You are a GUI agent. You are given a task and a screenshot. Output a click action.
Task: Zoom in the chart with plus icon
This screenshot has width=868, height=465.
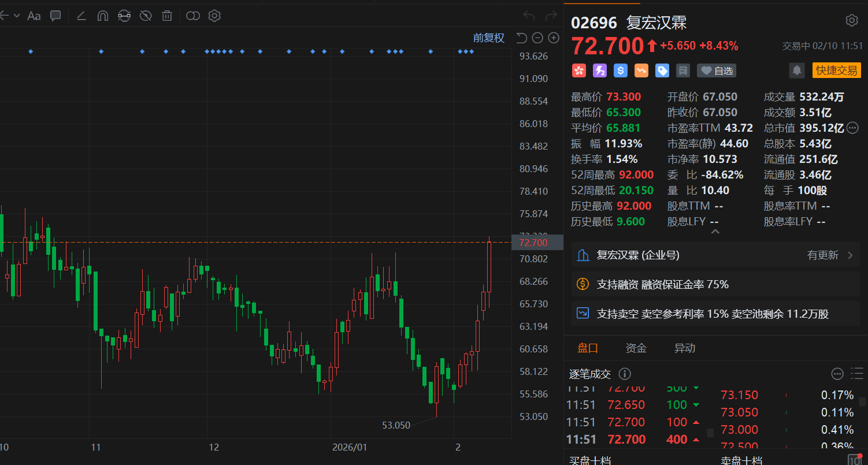pos(554,38)
